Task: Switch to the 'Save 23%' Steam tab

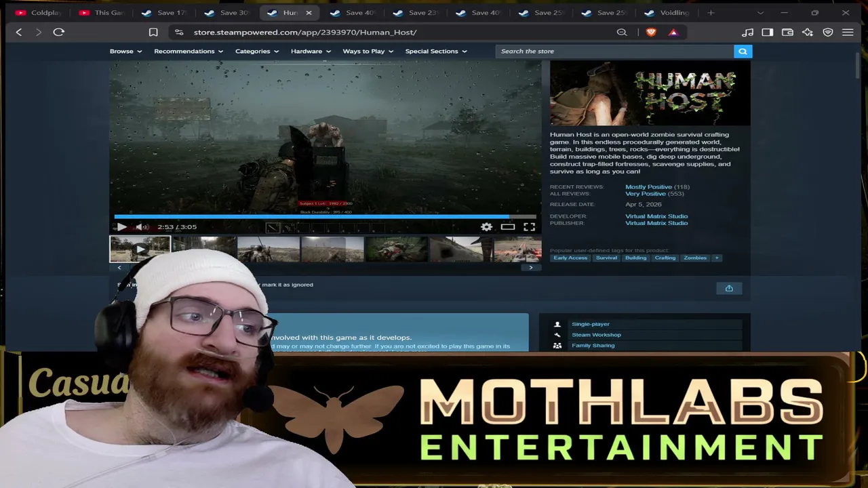Action: [416, 12]
